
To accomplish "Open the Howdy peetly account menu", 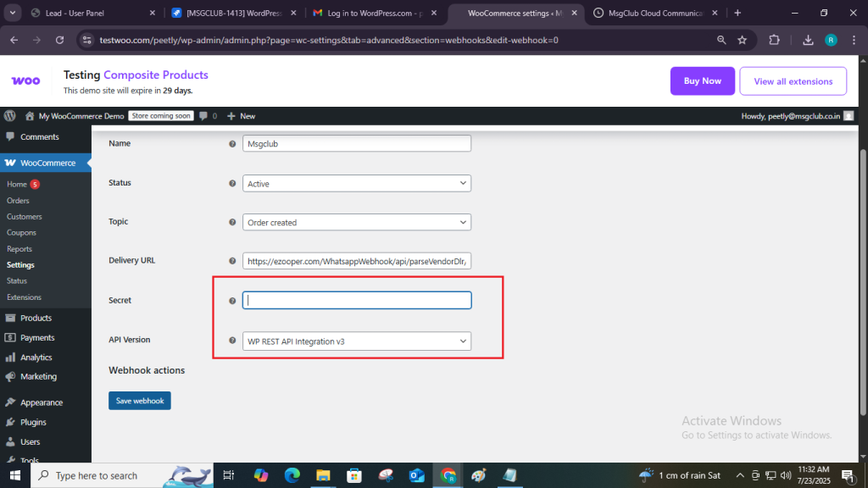I will 797,115.
